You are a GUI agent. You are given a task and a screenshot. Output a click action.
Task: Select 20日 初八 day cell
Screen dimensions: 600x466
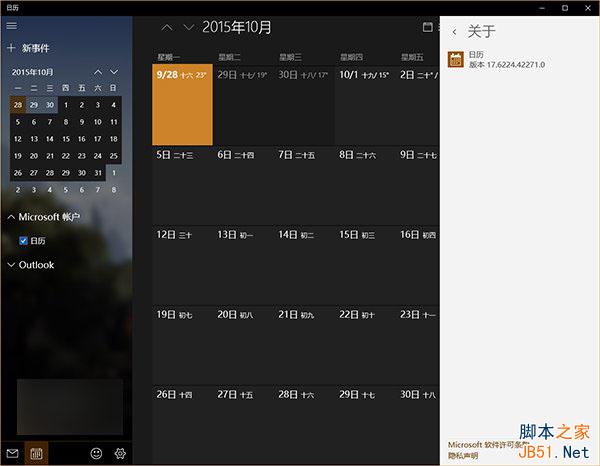[x=243, y=345]
